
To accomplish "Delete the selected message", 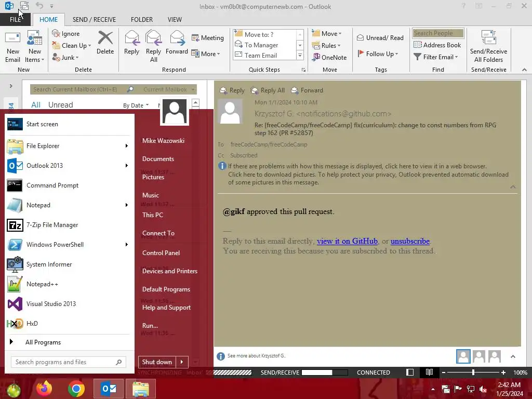I will point(105,43).
